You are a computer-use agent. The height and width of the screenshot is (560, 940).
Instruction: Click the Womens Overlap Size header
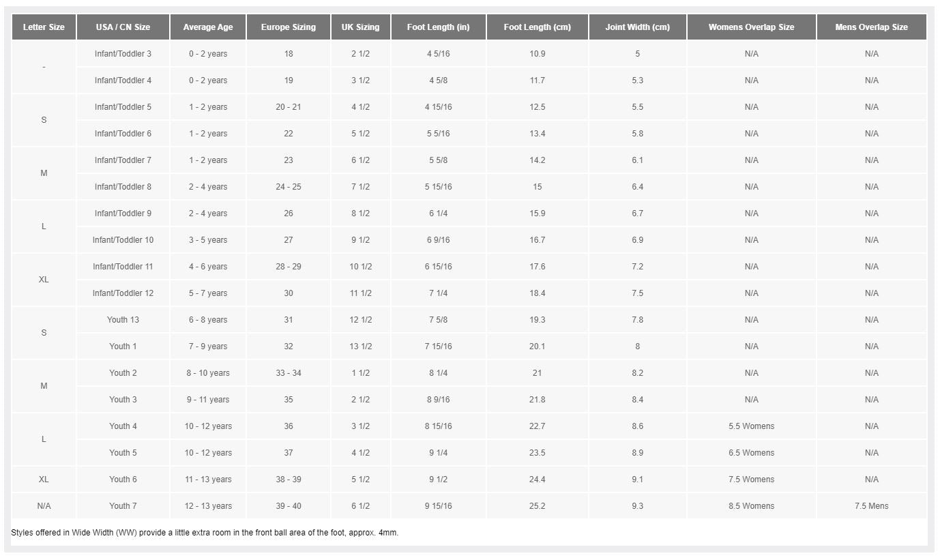[751, 27]
